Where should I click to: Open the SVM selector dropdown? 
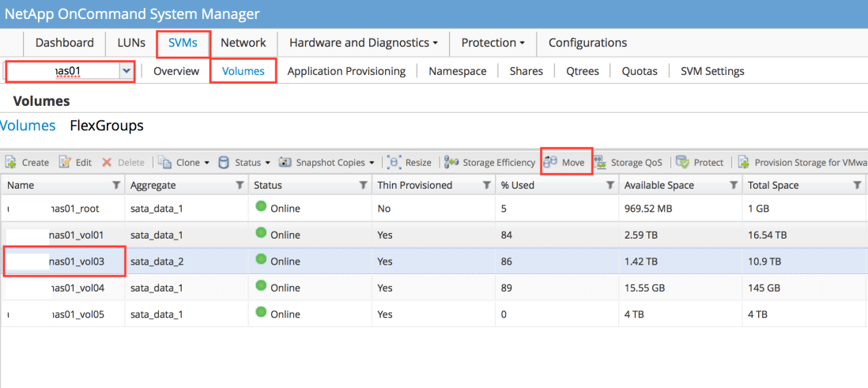126,71
